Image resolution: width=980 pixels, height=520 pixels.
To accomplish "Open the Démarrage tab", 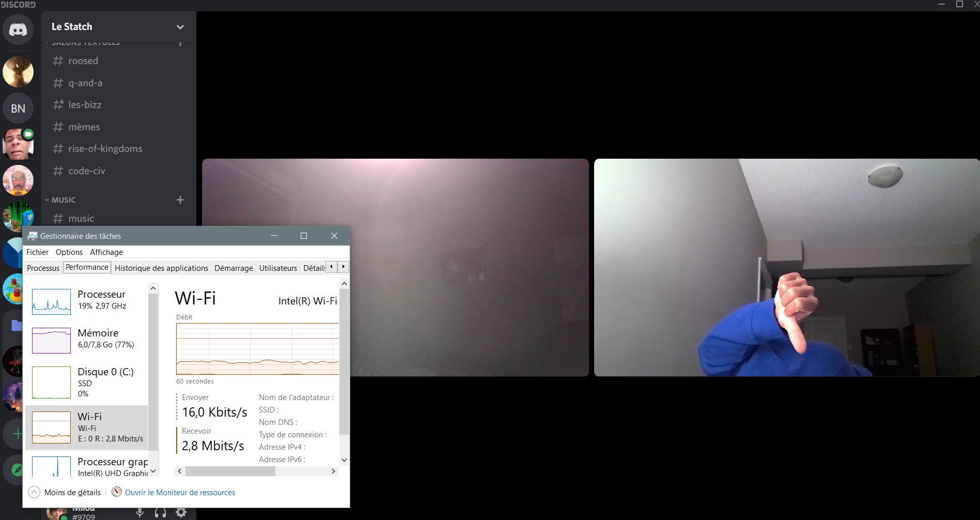I will click(234, 268).
